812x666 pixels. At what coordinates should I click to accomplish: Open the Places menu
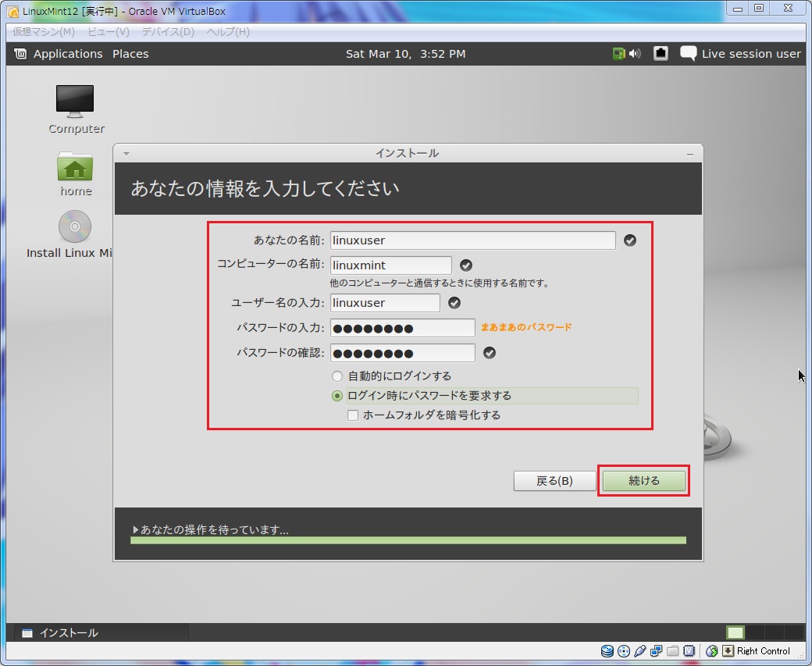130,54
